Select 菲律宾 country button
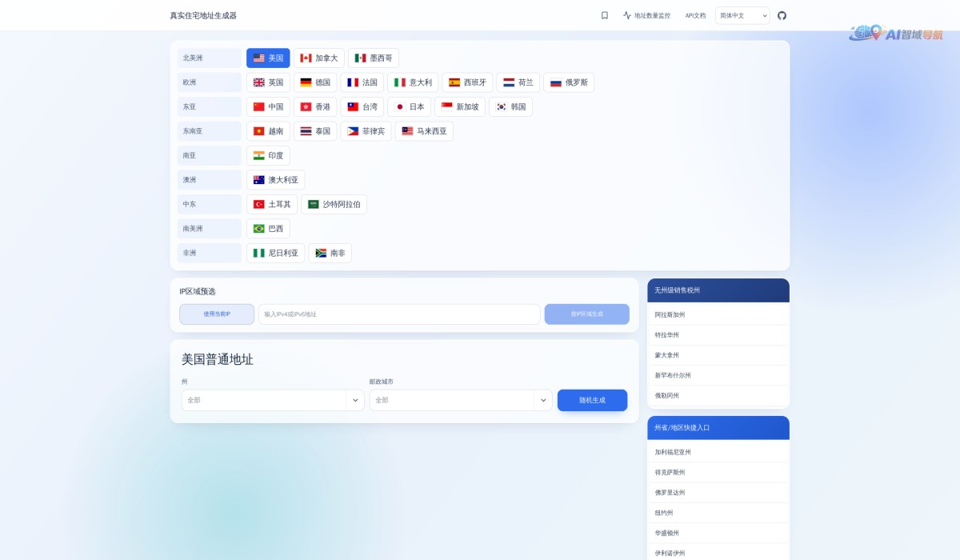The width and height of the screenshot is (960, 560). coord(366,131)
